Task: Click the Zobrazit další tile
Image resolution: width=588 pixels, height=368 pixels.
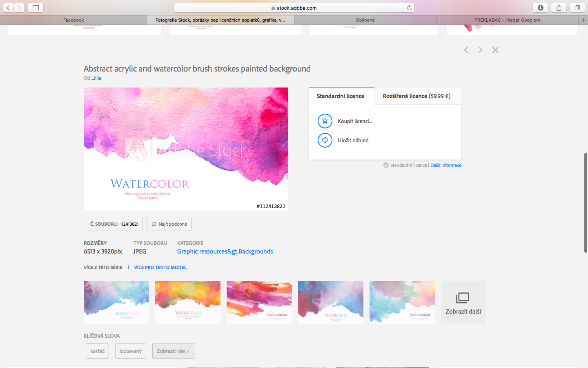Action: pyautogui.click(x=463, y=303)
